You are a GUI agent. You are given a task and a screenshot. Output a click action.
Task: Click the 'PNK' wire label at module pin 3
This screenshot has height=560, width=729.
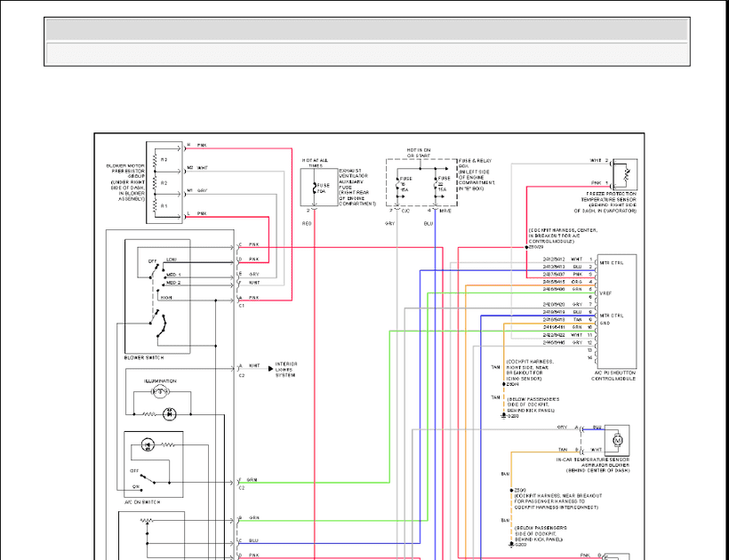coord(577,274)
